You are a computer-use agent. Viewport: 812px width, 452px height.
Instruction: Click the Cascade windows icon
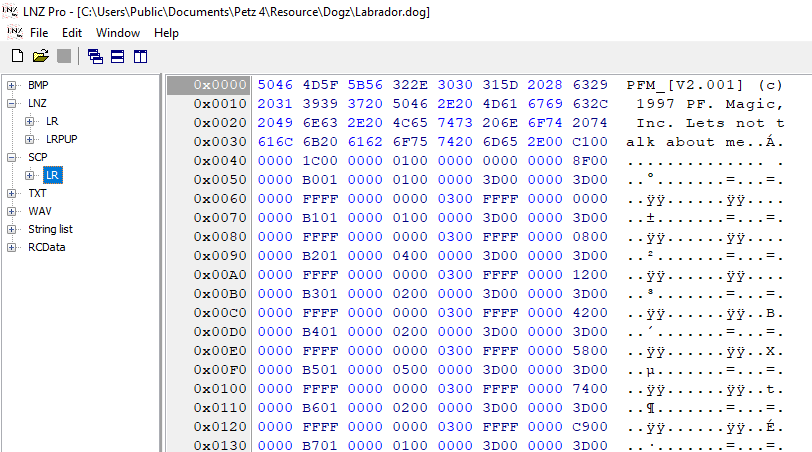(95, 56)
